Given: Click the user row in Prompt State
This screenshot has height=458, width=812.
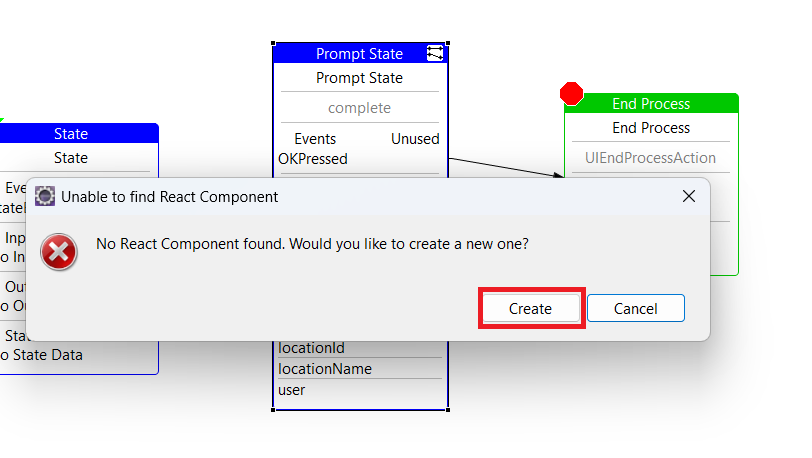Looking at the screenshot, I should click(359, 390).
